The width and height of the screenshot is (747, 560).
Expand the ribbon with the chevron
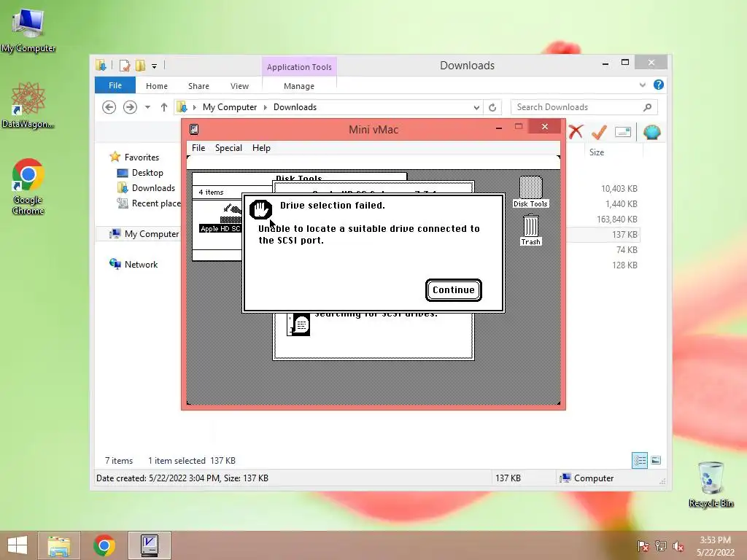click(x=642, y=85)
